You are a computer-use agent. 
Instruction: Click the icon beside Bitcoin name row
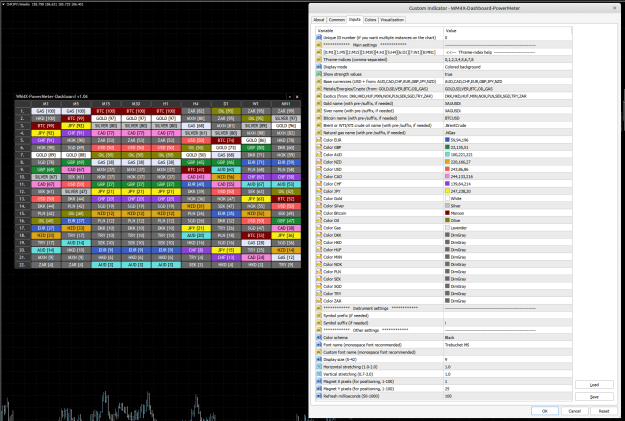(x=319, y=118)
